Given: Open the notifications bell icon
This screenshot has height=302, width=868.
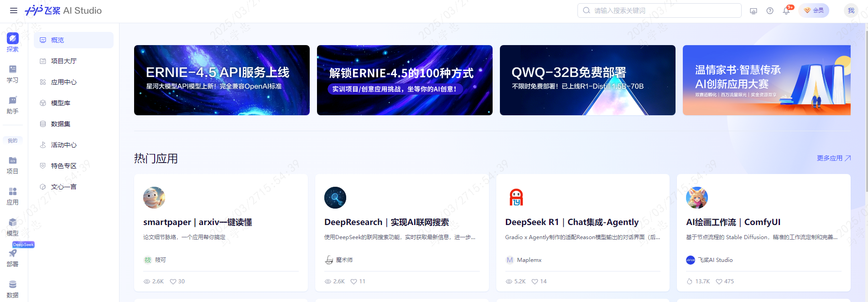Looking at the screenshot, I should coord(786,11).
